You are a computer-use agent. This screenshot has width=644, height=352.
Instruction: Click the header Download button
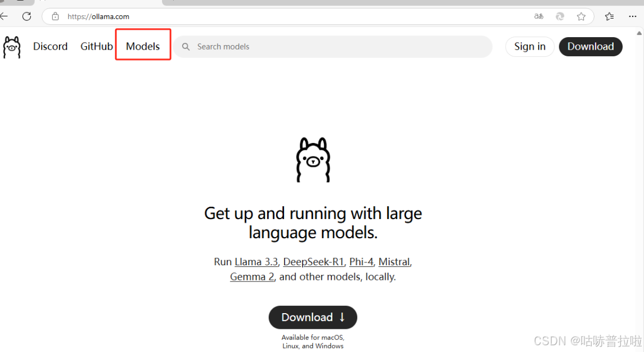(591, 47)
